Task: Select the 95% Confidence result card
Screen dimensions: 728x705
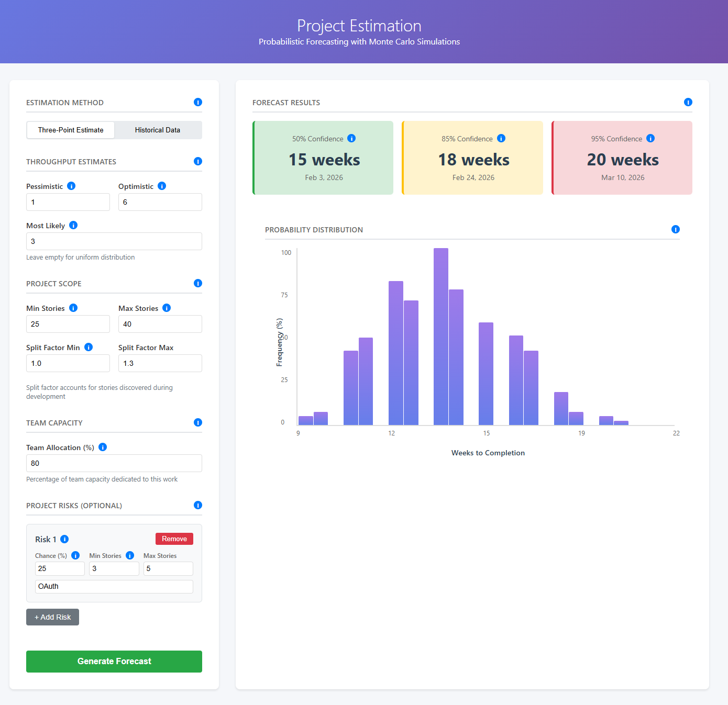Action: (622, 158)
